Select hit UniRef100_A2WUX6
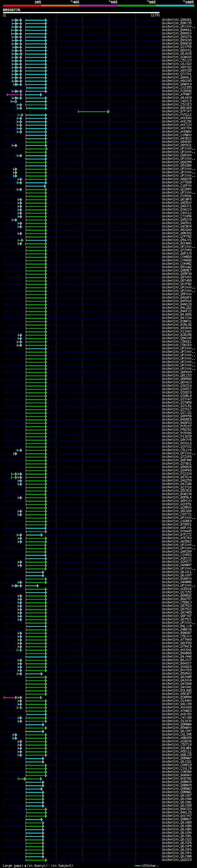Viewport: 197px width, 868px height. point(177,57)
